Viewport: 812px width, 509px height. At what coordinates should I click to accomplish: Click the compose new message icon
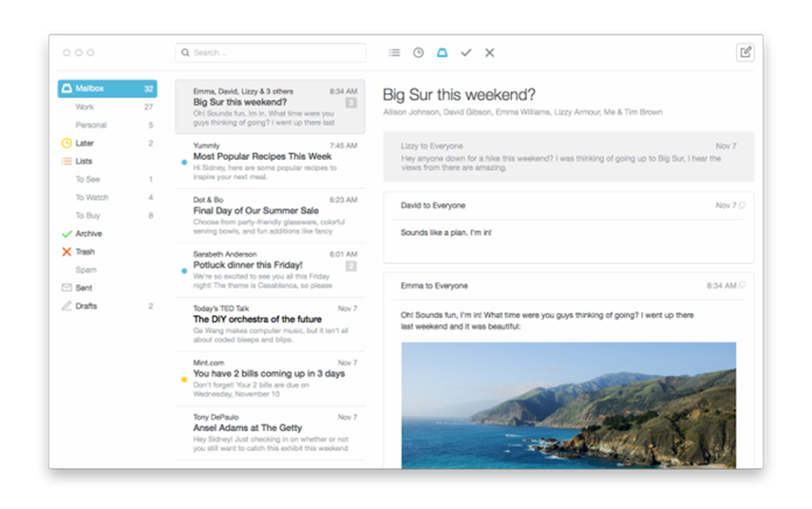coord(745,52)
